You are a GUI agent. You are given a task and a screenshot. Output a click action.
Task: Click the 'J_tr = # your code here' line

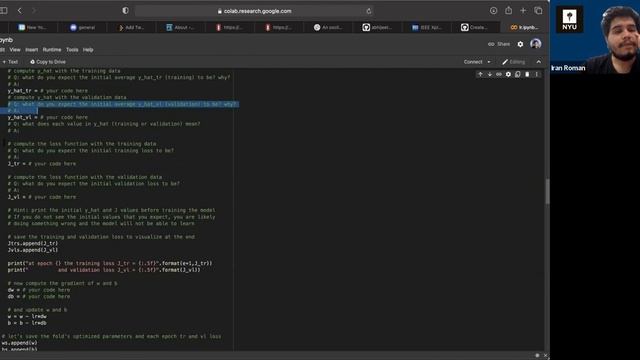coord(42,164)
